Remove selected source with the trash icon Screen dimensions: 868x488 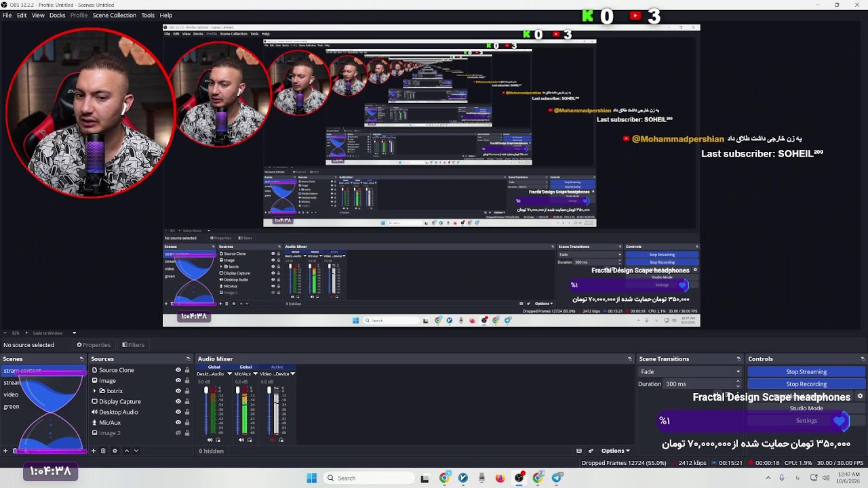[x=103, y=451]
